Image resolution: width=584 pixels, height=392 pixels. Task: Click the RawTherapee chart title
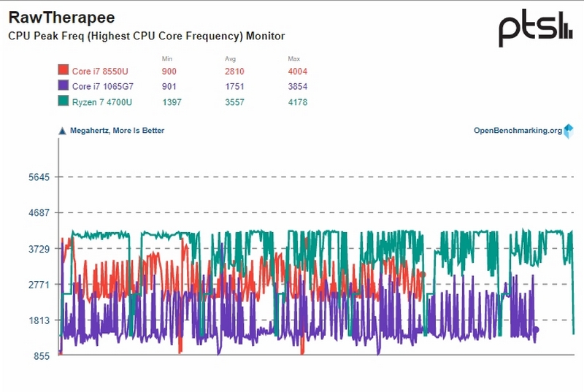pos(61,17)
